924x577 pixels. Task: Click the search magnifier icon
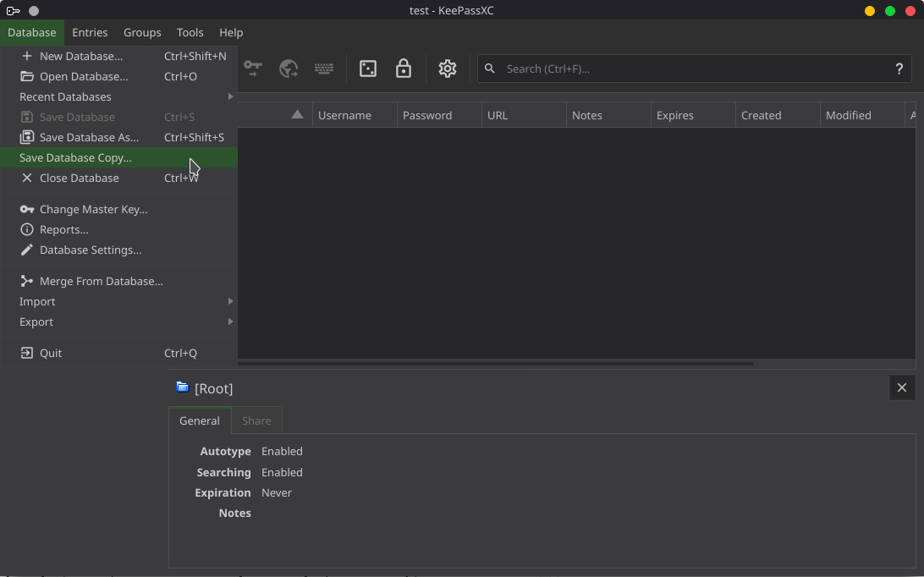tap(490, 69)
